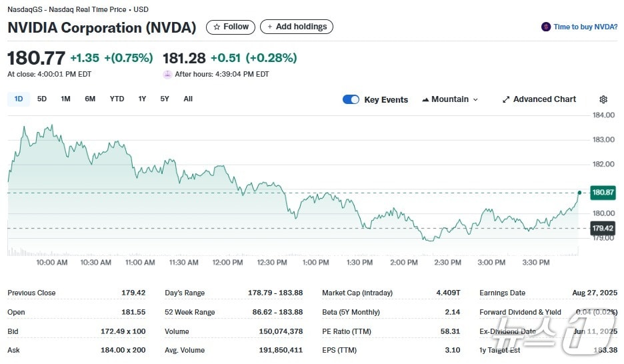Show the 6M chart range
Viewport: 624px width, 364px height.
pos(90,99)
